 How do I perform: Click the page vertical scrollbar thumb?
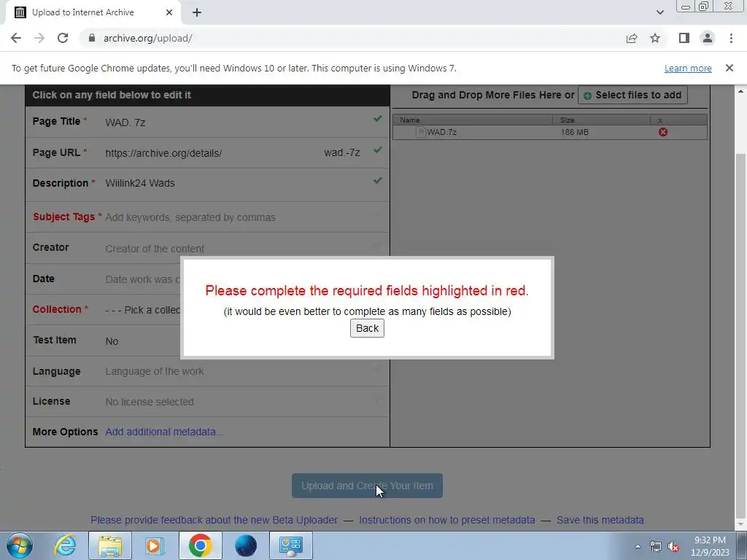tap(741, 335)
